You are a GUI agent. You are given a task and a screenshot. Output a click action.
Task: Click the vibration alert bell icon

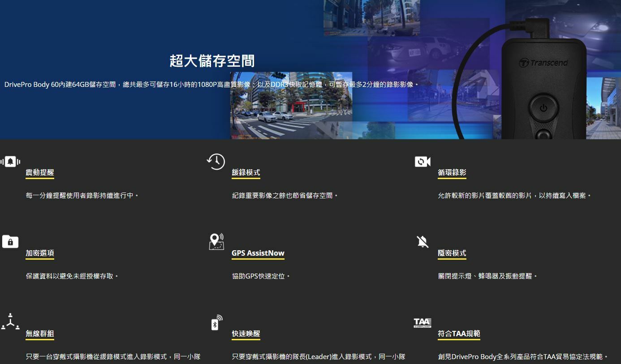[x=10, y=162]
